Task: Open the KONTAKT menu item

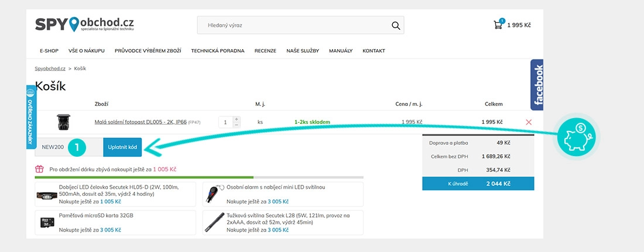Action: pyautogui.click(x=374, y=51)
